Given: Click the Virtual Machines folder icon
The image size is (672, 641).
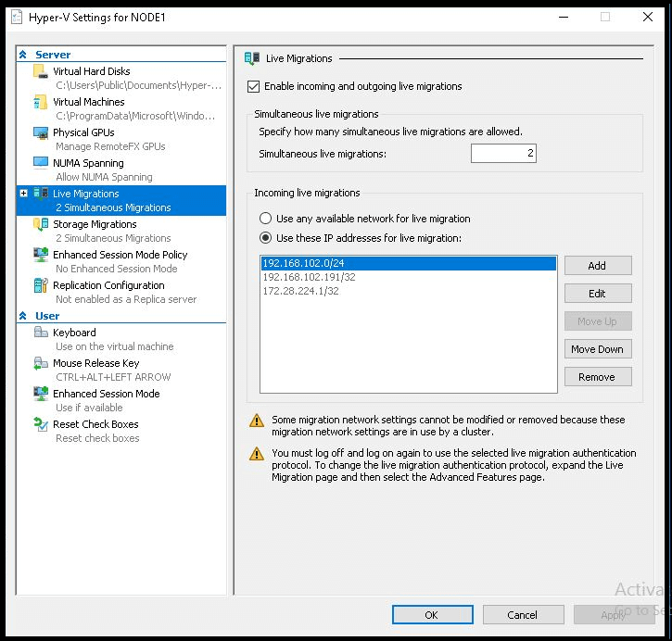Looking at the screenshot, I should pos(40,102).
